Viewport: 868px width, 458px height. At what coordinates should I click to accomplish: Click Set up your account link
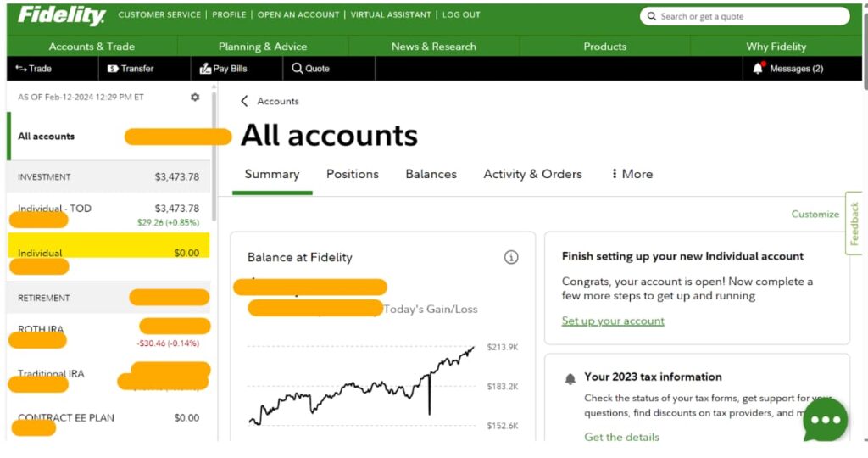(x=613, y=321)
